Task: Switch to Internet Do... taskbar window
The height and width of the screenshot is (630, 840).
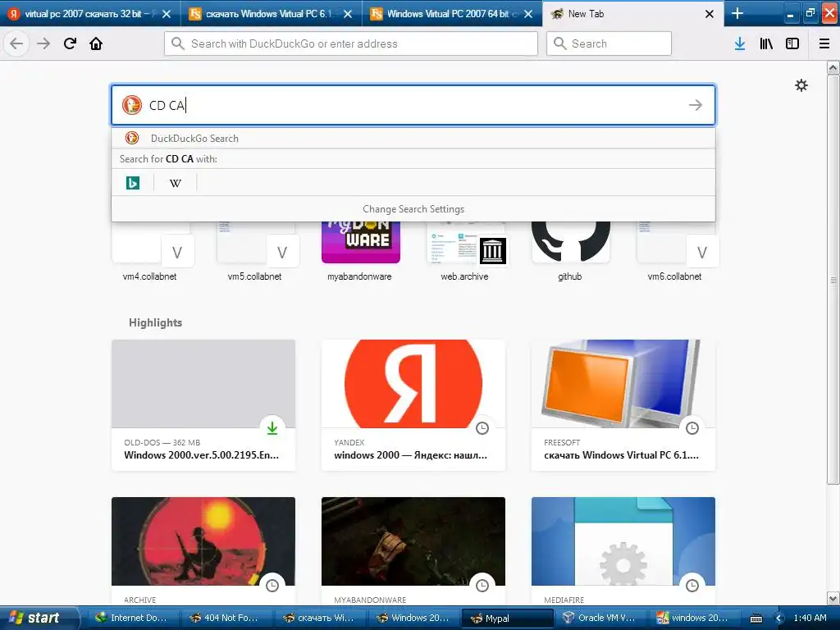Action: click(x=132, y=618)
